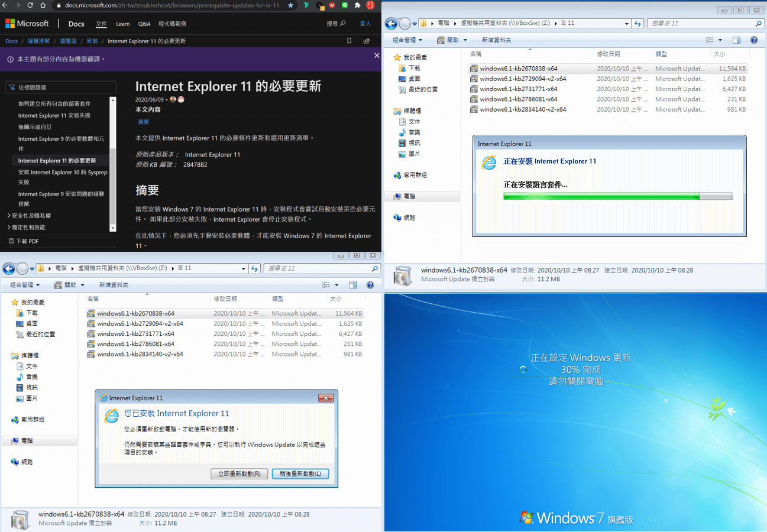
Task: Open Help in the lower Explorer window
Action: click(370, 285)
